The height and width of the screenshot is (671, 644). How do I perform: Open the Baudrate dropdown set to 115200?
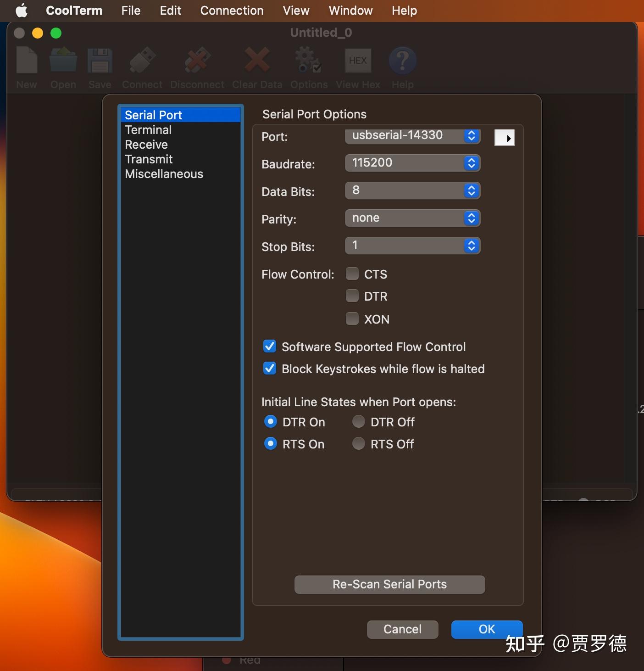(x=412, y=163)
